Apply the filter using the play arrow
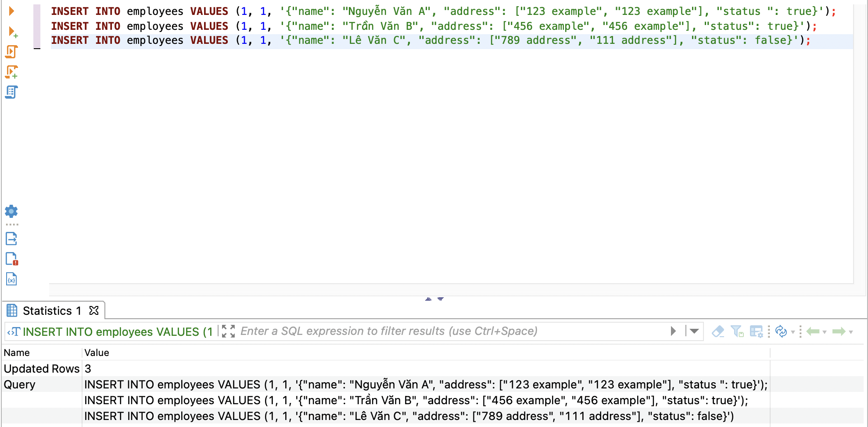 (x=673, y=331)
